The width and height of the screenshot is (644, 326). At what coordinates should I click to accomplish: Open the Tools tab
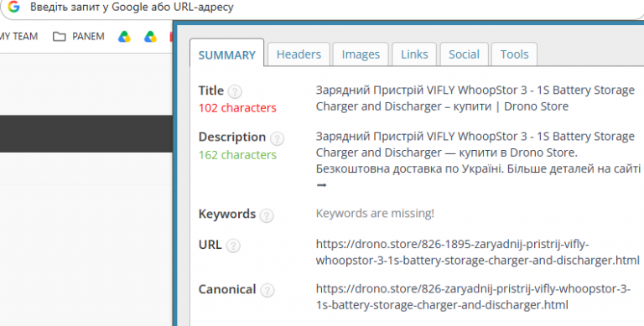514,54
